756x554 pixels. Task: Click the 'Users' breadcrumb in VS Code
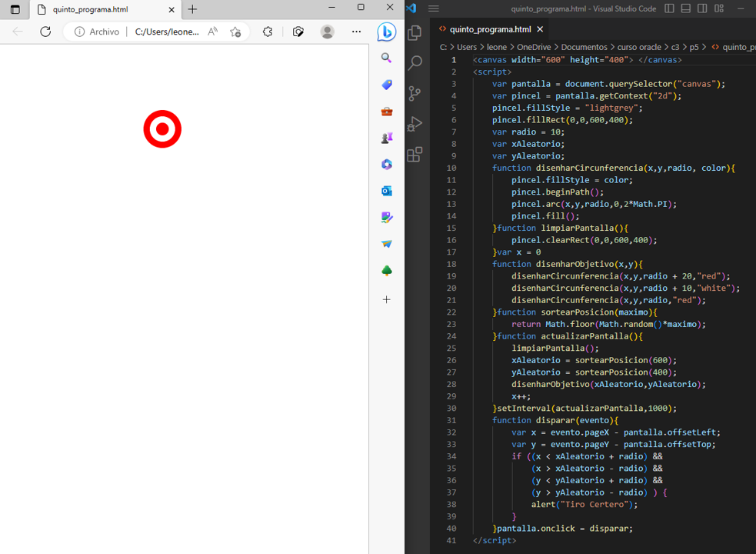[x=467, y=47]
